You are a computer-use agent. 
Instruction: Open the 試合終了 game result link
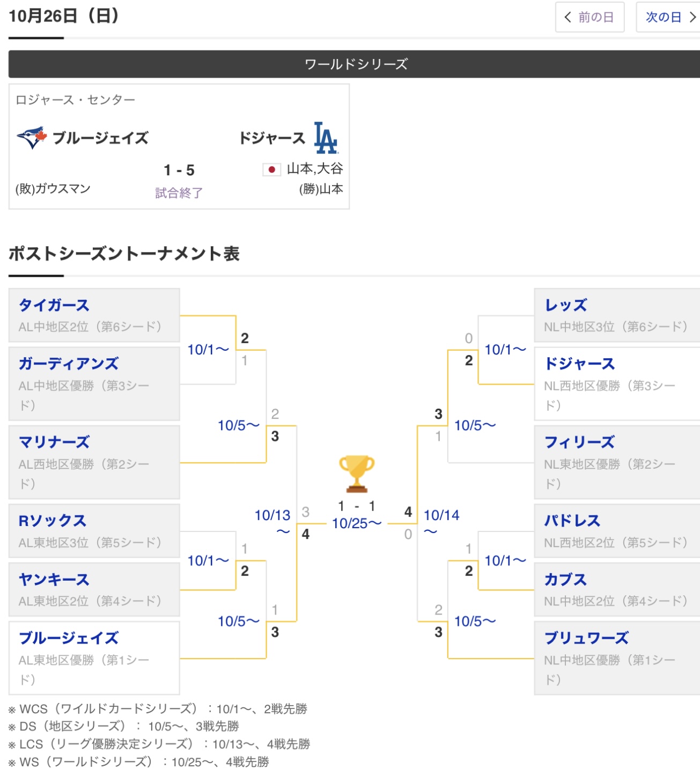(179, 193)
